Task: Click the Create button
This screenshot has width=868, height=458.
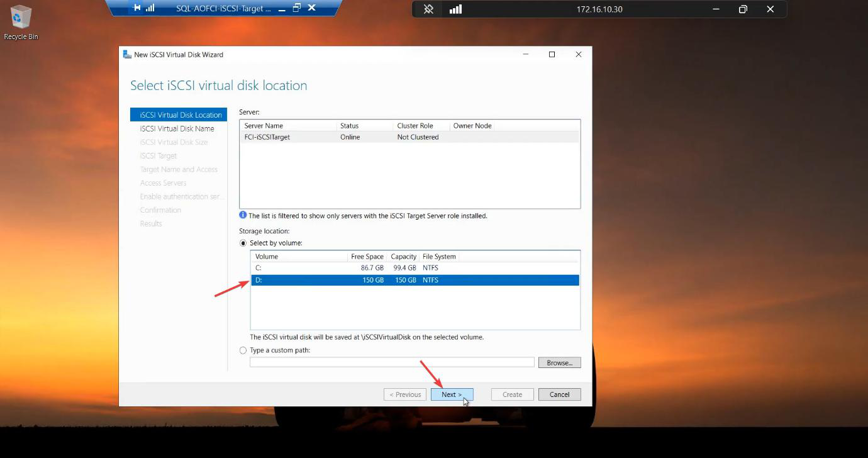Action: click(x=512, y=394)
